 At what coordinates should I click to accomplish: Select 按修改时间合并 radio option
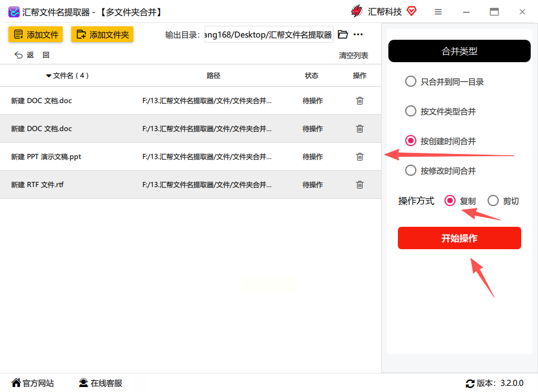(x=440, y=170)
